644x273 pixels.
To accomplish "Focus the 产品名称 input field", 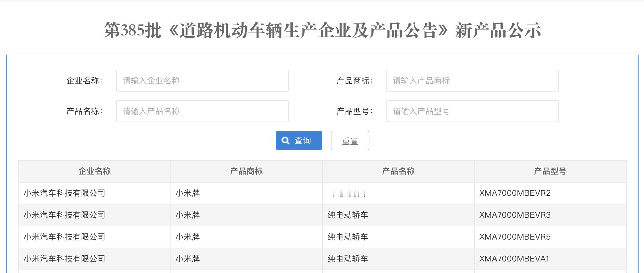I will pos(202,111).
